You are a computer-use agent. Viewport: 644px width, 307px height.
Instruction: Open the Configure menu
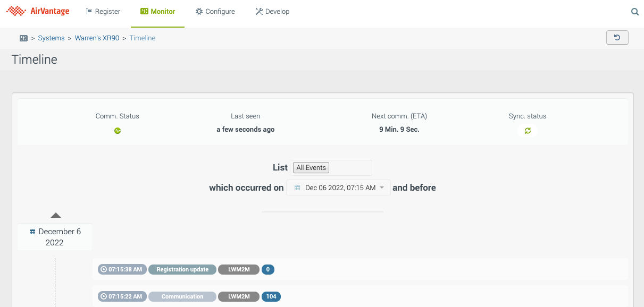(215, 12)
